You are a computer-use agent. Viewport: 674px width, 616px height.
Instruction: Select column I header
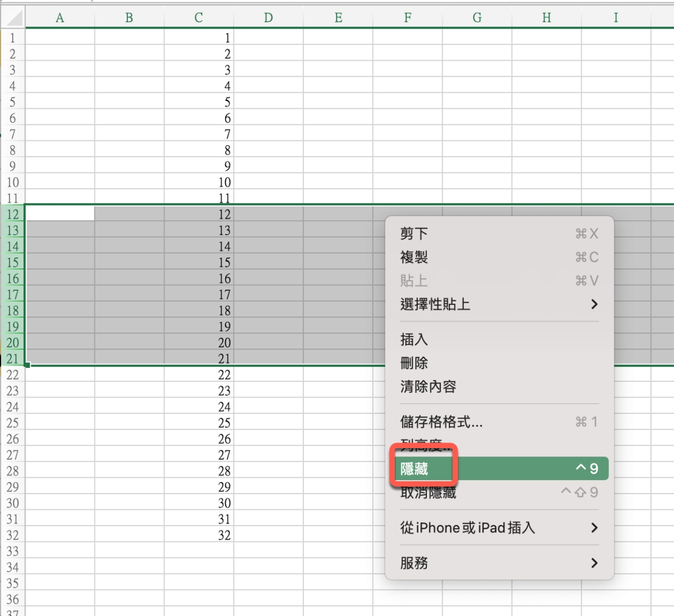[616, 18]
